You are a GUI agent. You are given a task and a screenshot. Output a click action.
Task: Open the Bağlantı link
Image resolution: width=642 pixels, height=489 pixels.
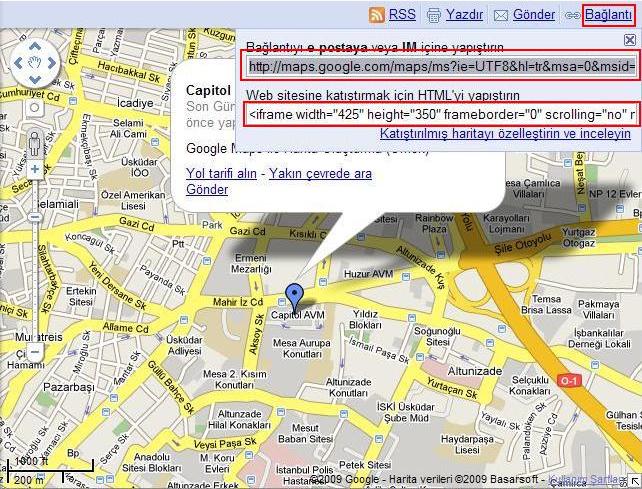(x=608, y=14)
